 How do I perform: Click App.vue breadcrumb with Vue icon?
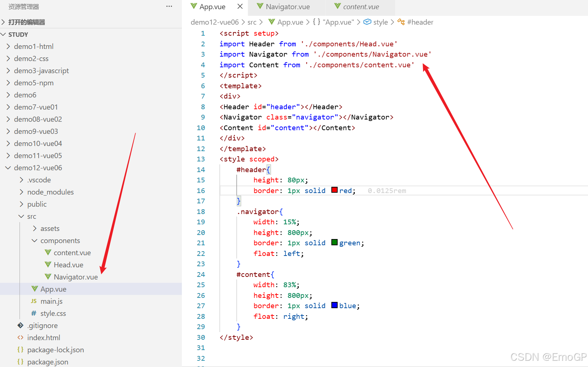click(x=286, y=22)
